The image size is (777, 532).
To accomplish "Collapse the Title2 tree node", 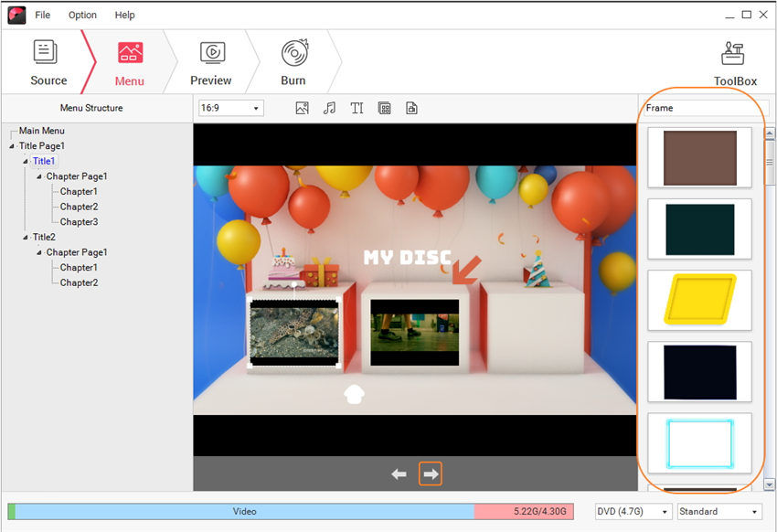I will tap(26, 238).
